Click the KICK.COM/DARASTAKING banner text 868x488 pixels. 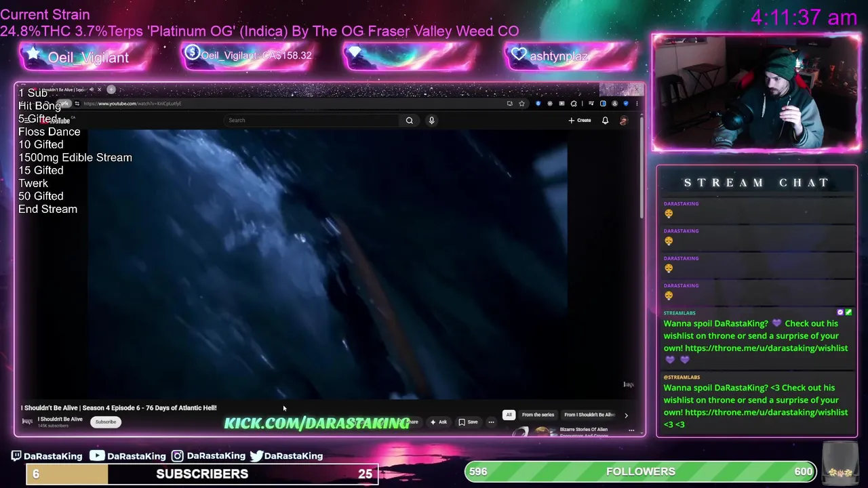(317, 424)
